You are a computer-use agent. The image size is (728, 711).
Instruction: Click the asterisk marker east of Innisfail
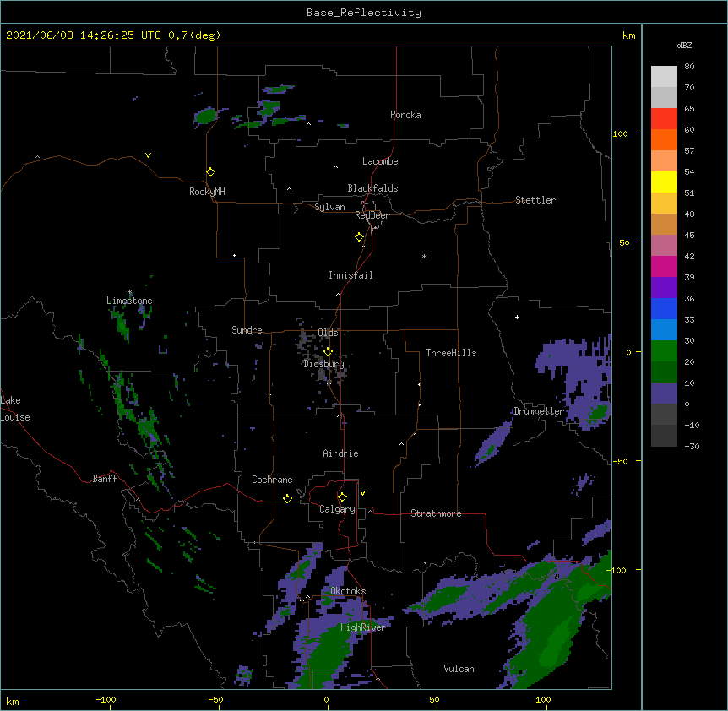(424, 256)
